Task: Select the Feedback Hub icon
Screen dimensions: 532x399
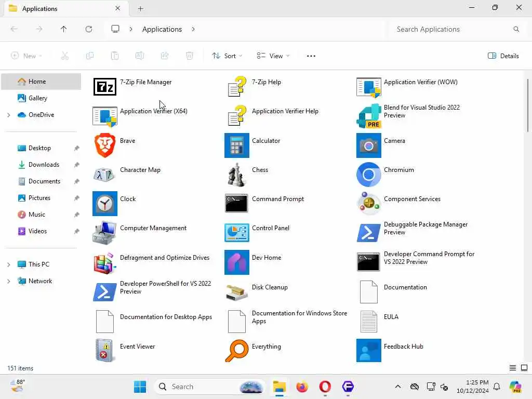Action: point(369,351)
